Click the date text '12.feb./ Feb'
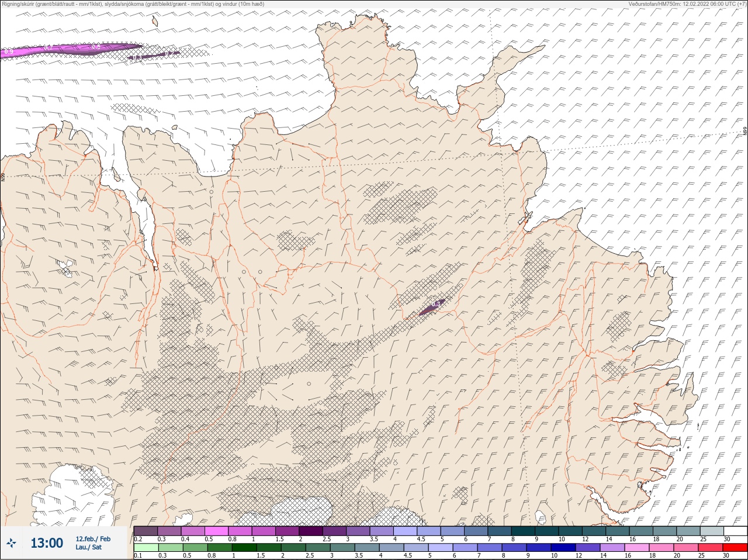 click(x=93, y=539)
